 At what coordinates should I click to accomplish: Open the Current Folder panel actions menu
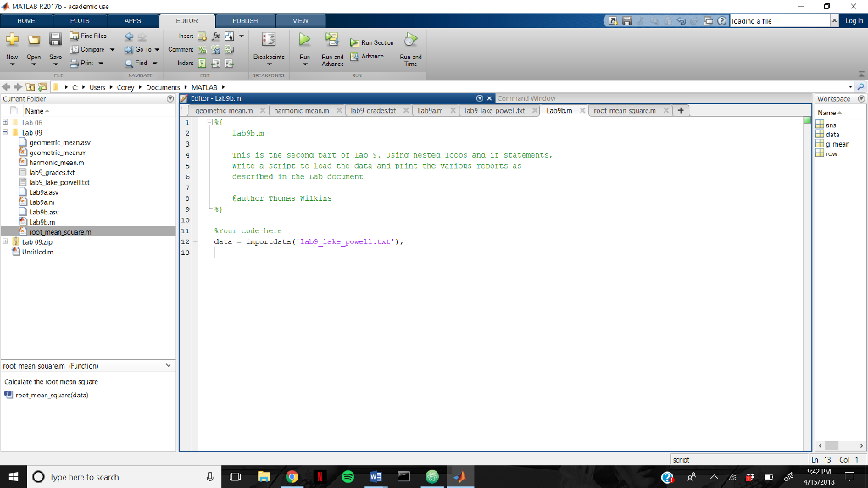click(170, 99)
